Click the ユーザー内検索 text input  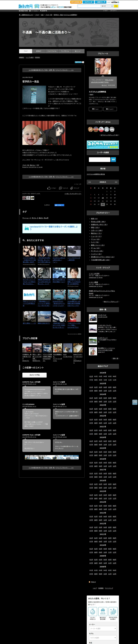[99, 159]
